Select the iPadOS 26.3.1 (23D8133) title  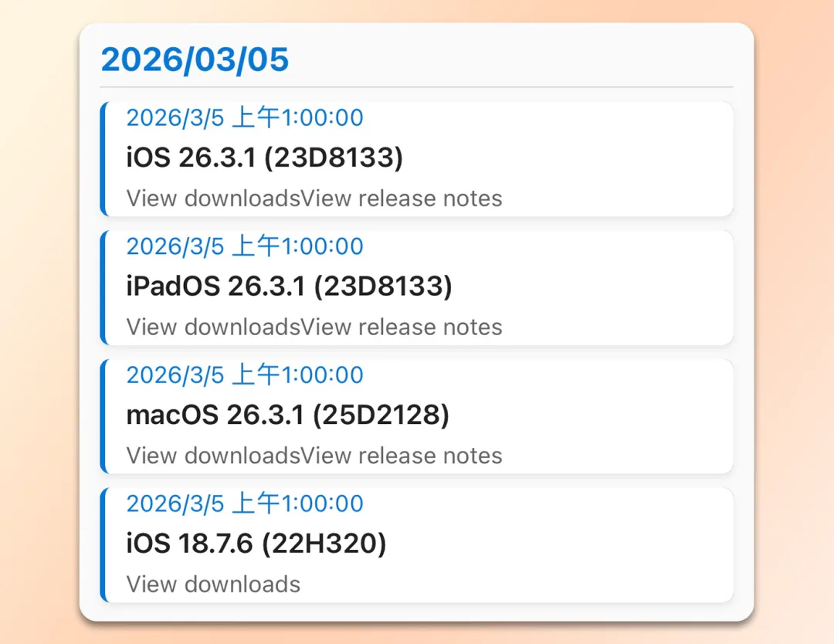pos(289,286)
